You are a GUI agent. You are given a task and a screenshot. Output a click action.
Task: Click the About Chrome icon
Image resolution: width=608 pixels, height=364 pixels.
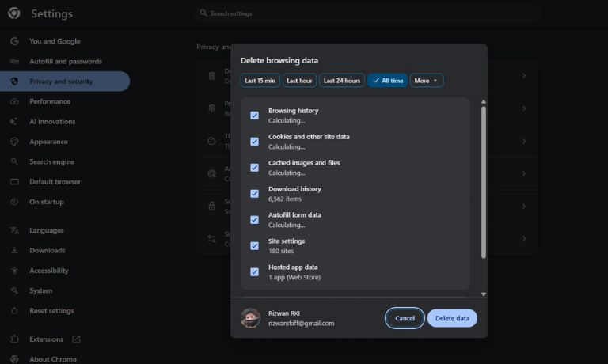14,359
